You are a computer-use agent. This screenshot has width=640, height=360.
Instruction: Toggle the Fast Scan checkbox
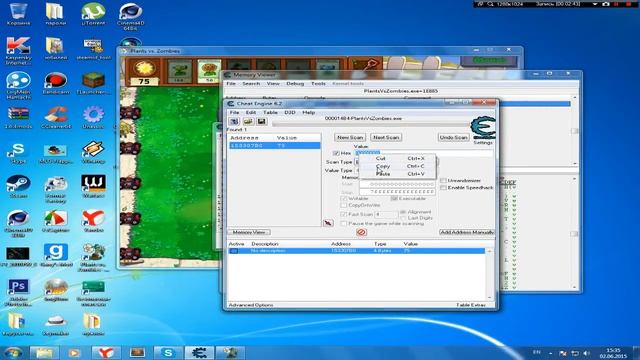344,214
